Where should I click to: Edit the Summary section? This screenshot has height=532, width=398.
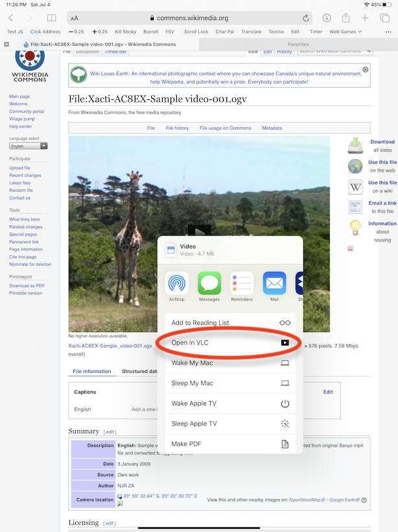coord(110,432)
